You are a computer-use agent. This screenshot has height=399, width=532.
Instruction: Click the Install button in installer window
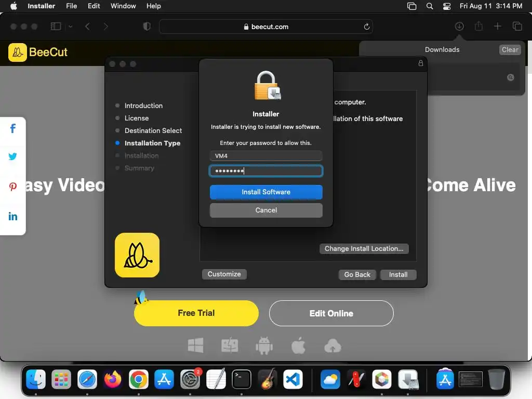pos(398,274)
